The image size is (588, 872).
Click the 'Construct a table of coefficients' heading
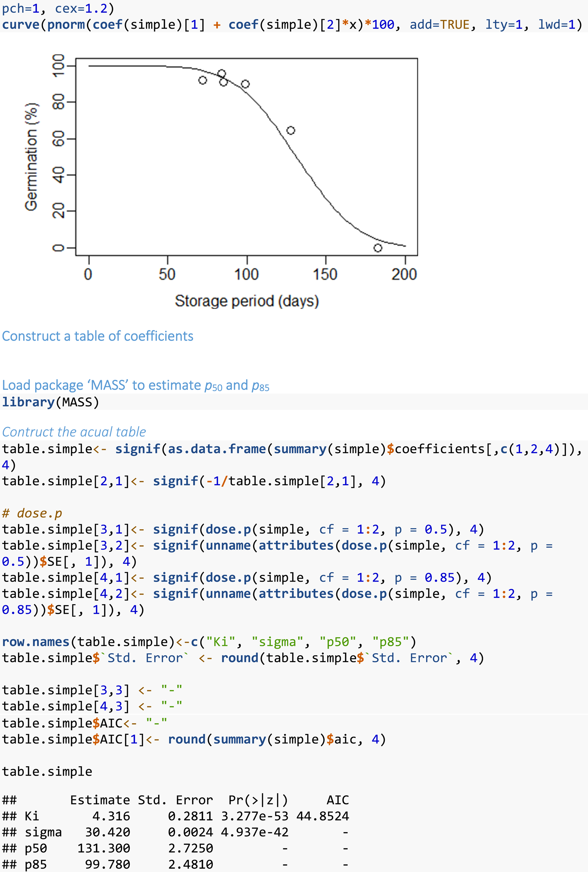pyautogui.click(x=98, y=336)
